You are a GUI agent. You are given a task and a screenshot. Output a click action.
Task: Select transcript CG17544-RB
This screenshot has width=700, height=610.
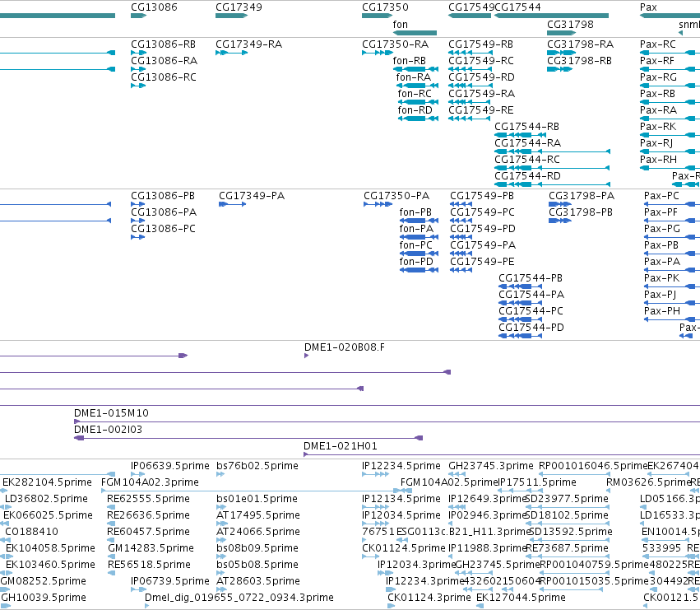[526, 127]
